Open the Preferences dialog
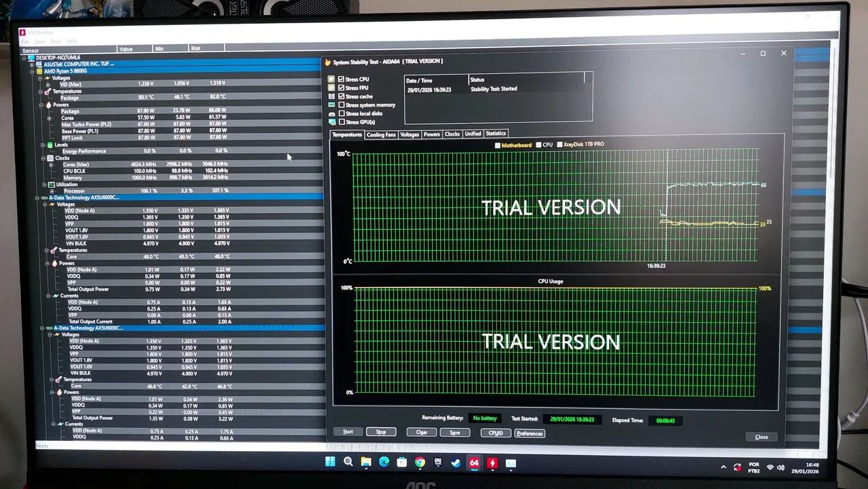 [x=530, y=433]
